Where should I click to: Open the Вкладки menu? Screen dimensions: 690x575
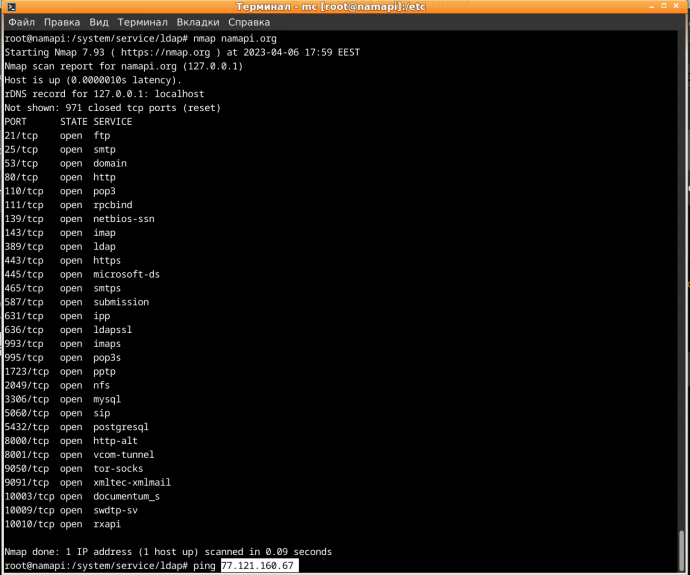pyautogui.click(x=198, y=21)
